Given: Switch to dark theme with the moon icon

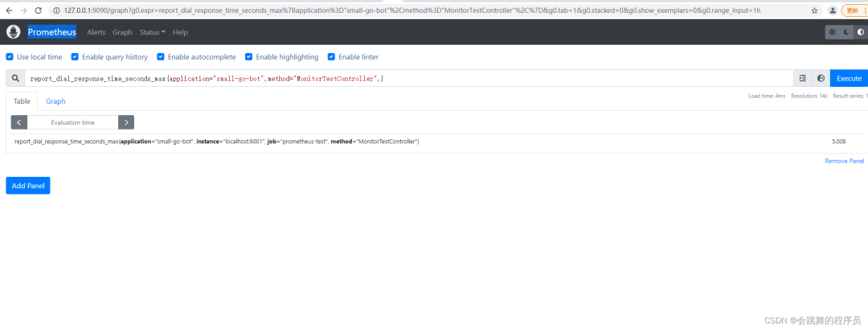Looking at the screenshot, I should (845, 32).
